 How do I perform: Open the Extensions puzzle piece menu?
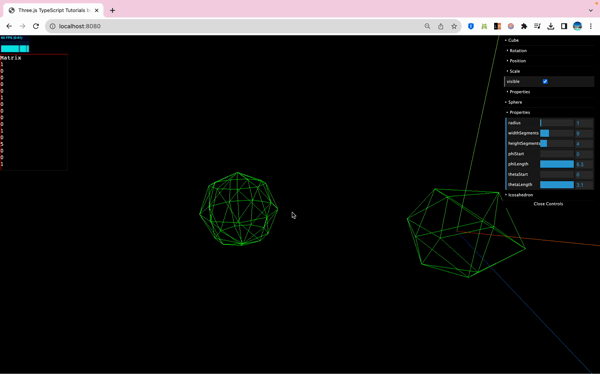pyautogui.click(x=524, y=26)
